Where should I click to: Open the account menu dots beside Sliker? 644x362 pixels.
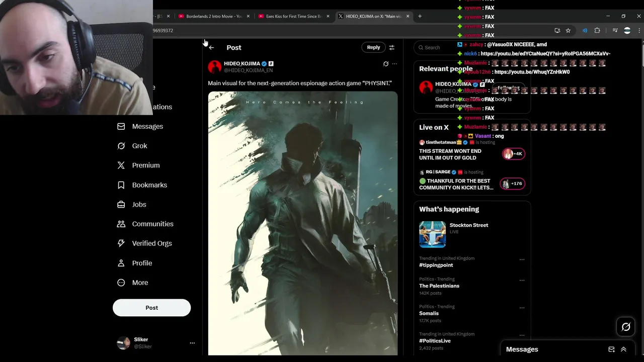tap(192, 343)
